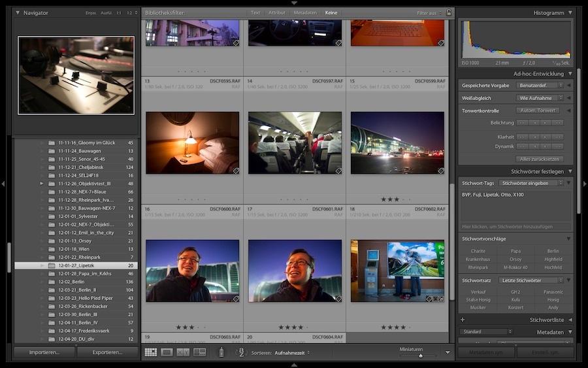The height and width of the screenshot is (368, 588).
Task: Collapse the Histogramm panel
Action: click(x=570, y=12)
